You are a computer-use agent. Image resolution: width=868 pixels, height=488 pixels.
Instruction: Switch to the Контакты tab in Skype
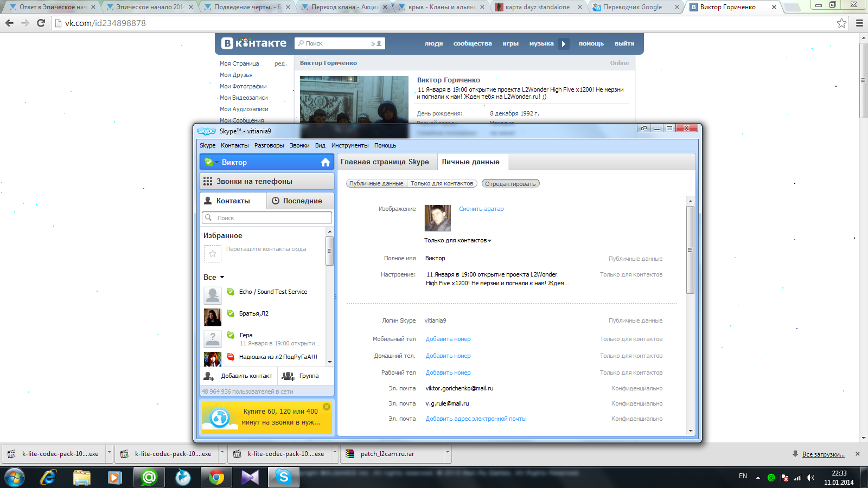click(233, 201)
